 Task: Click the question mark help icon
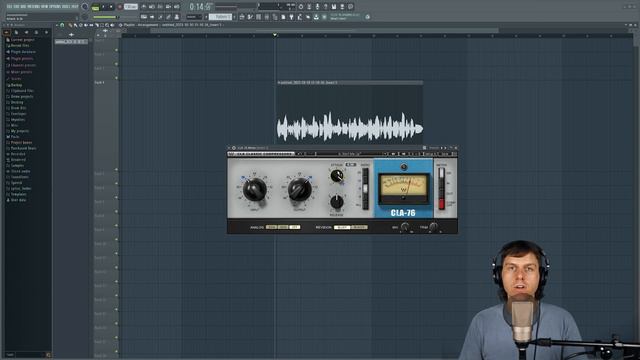325,7
